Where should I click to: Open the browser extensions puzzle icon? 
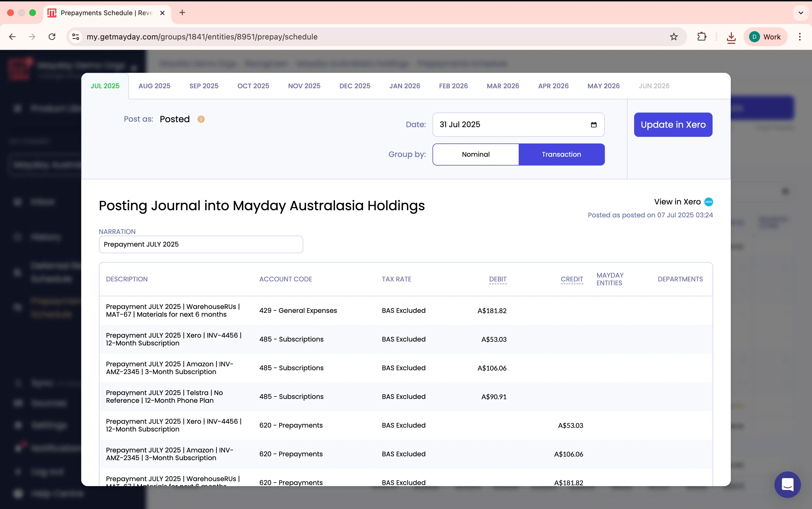702,37
